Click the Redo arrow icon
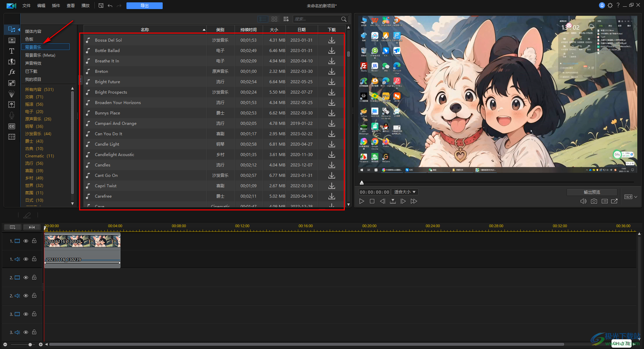 119,6
